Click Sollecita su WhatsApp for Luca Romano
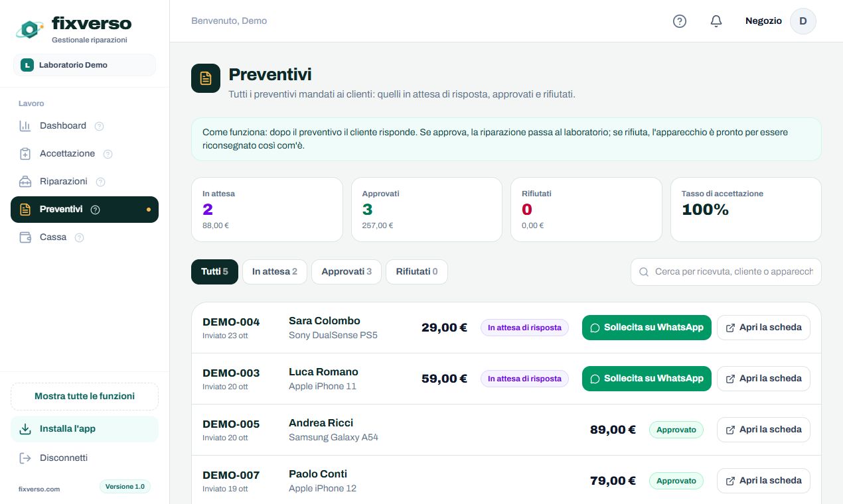 (x=647, y=379)
